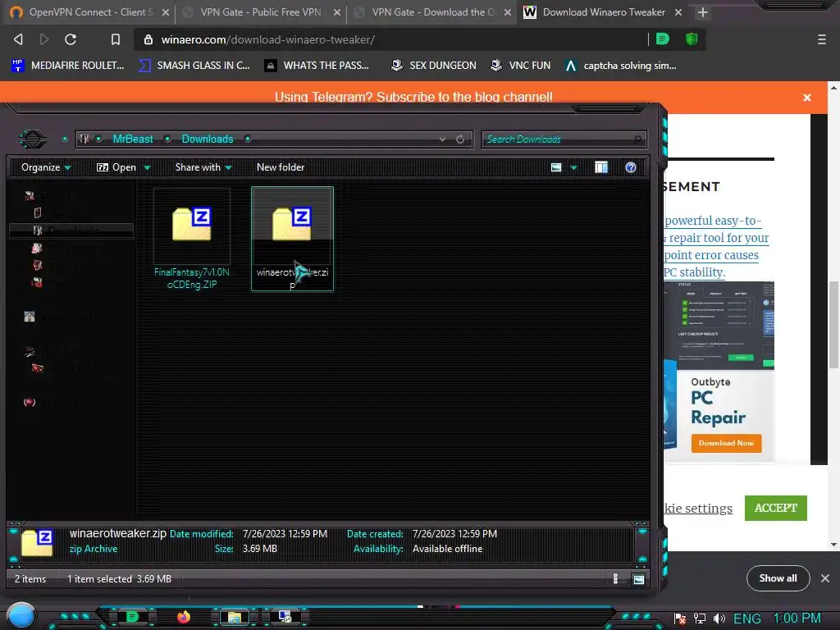The height and width of the screenshot is (630, 840).
Task: Click the Homegroup house icon in sidebar
Action: (x=30, y=317)
